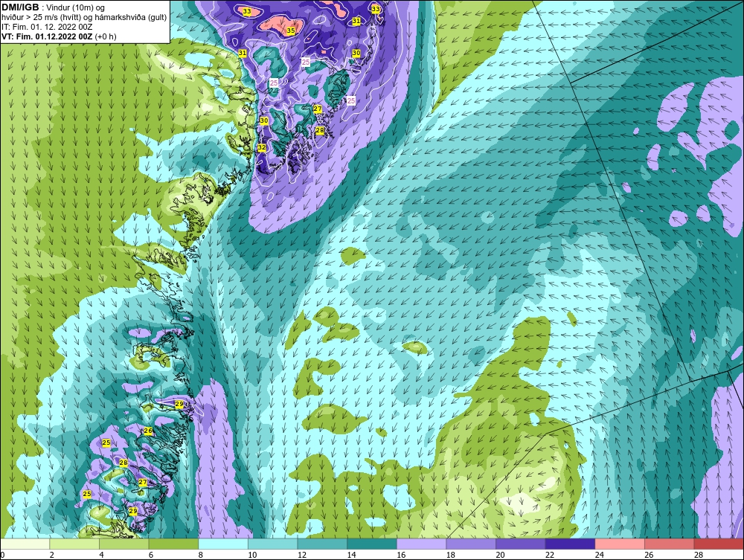The height and width of the screenshot is (560, 744).
Task: Click scale value 28 under the color bar
Action: pyautogui.click(x=699, y=555)
